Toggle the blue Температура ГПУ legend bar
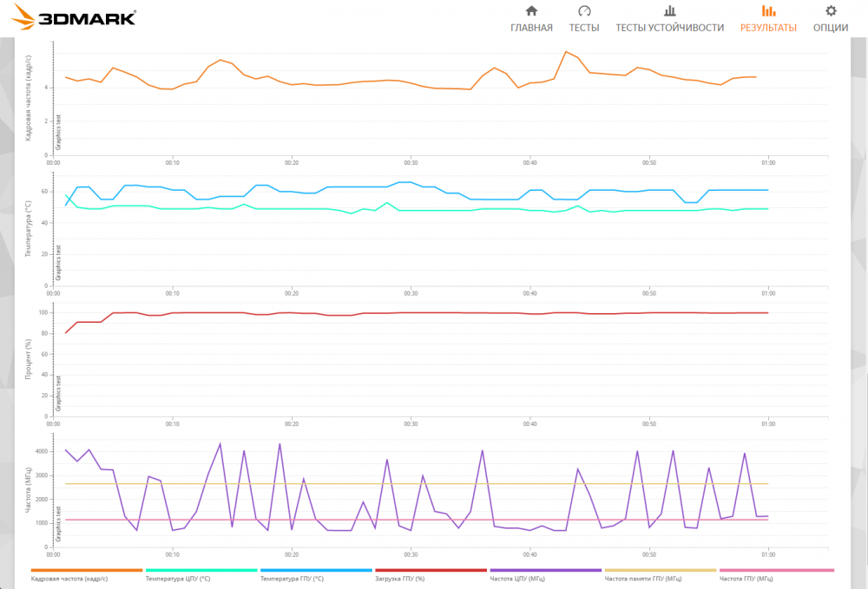The width and height of the screenshot is (868, 589). click(316, 570)
